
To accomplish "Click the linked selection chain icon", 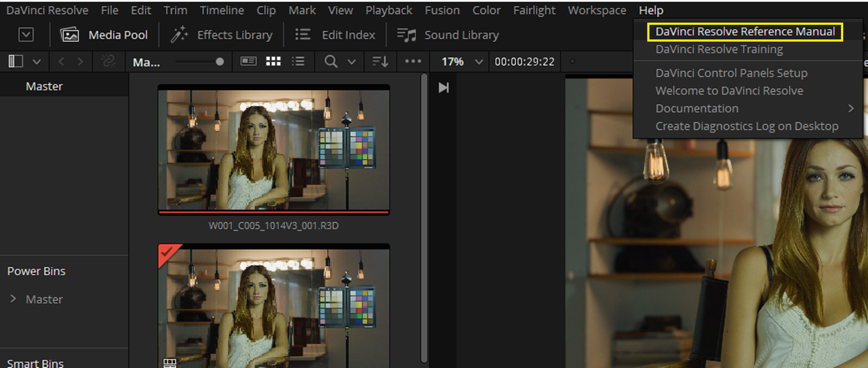I will point(108,62).
